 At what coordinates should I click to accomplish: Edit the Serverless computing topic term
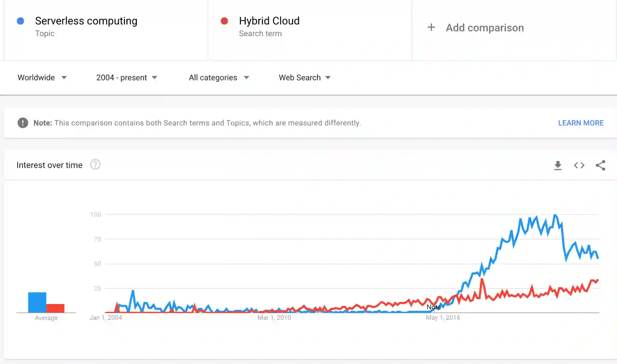point(86,21)
